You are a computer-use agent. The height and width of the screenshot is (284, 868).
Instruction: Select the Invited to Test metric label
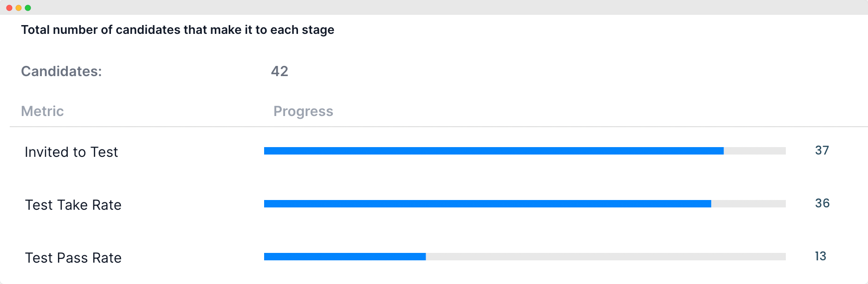(x=71, y=152)
